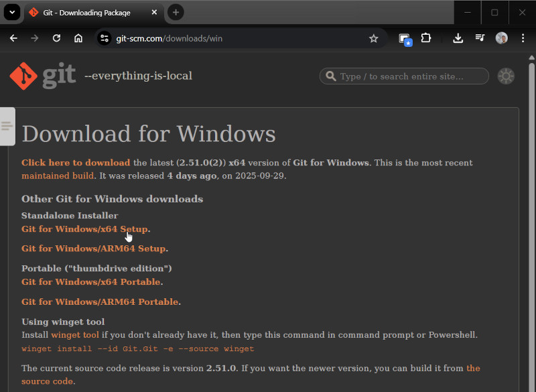Viewport: 536px width, 392px height.
Task: Select the Git - Downloading Package tab
Action: [x=87, y=13]
